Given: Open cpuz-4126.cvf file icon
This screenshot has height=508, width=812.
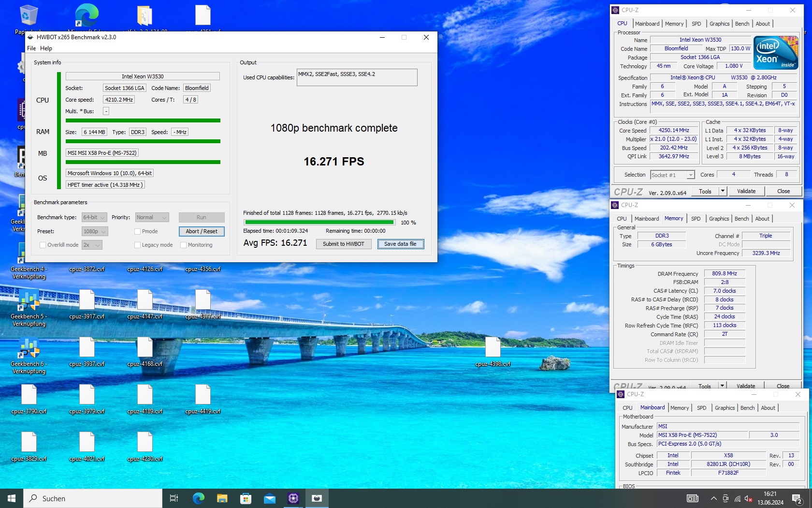Looking at the screenshot, I should [x=145, y=269].
